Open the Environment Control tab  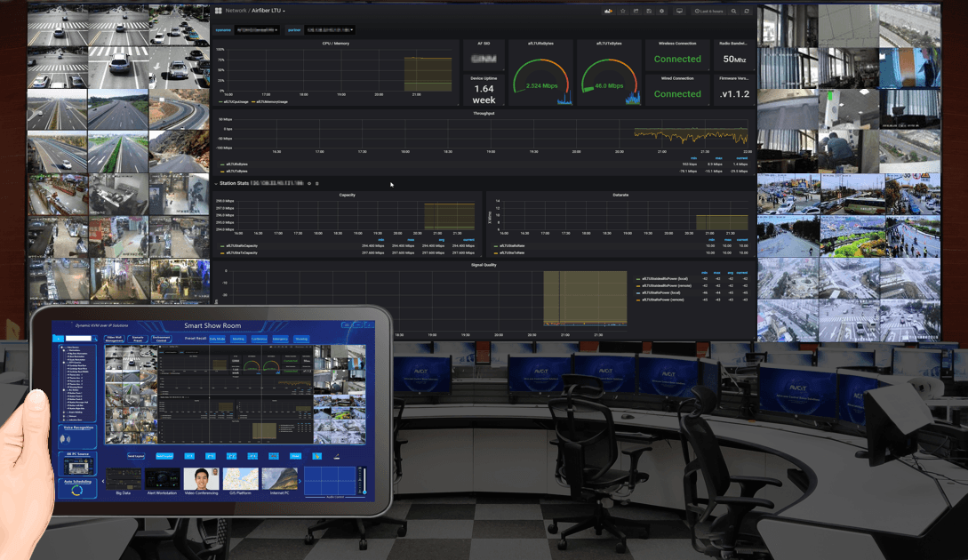coord(162,339)
